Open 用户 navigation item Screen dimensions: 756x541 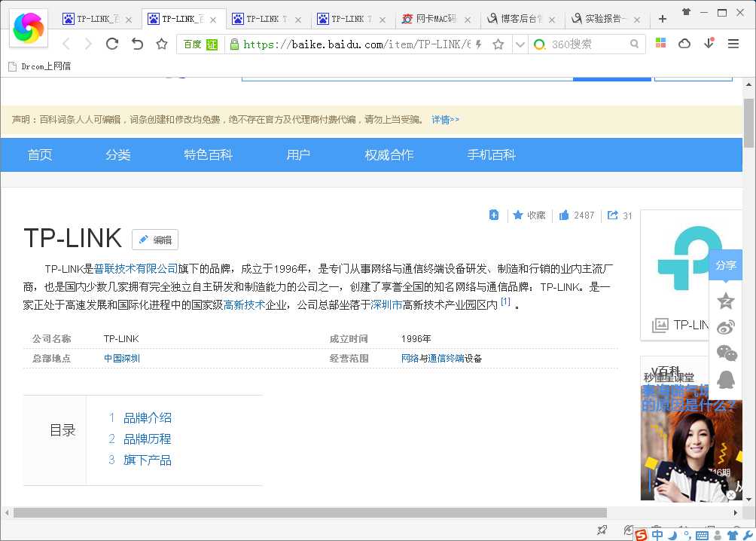point(298,155)
